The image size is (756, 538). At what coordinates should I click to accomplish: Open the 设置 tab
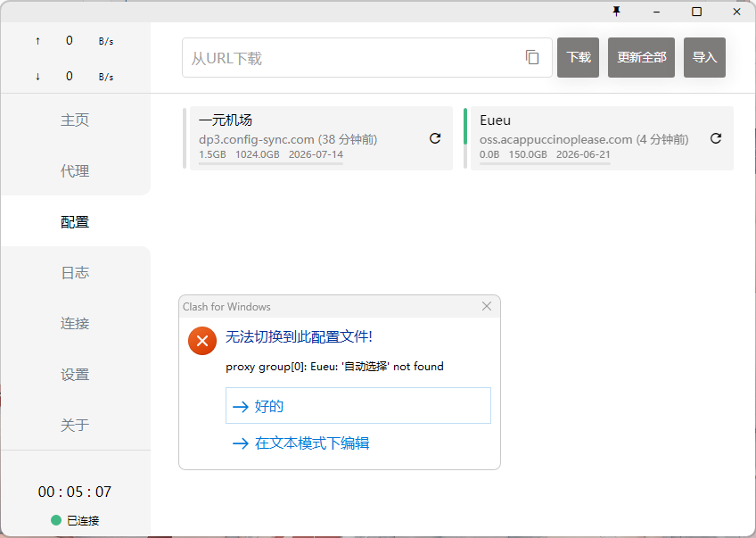75,375
